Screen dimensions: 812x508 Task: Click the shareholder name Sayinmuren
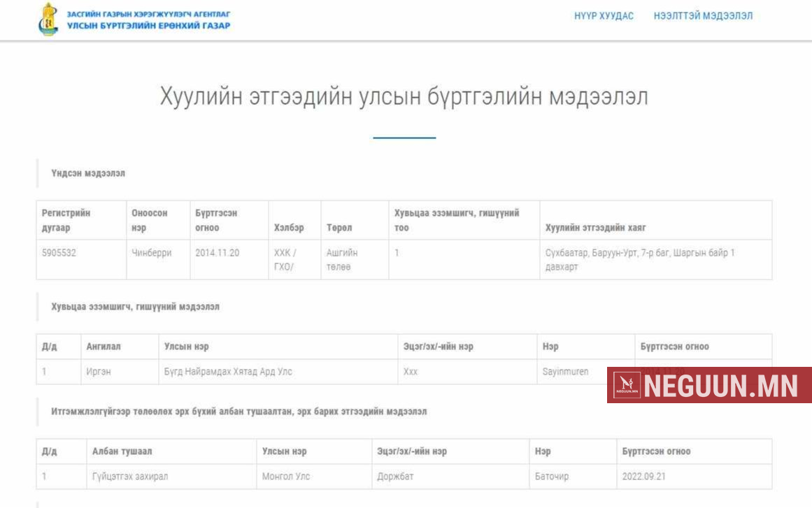click(565, 372)
